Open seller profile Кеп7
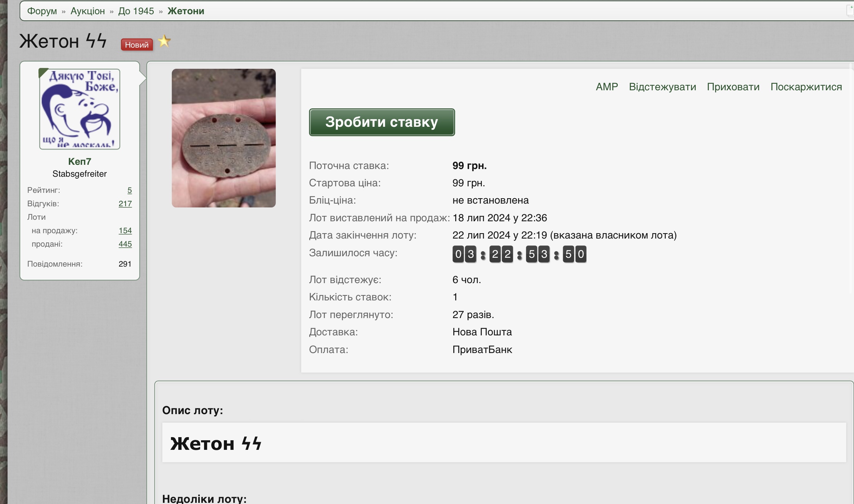 click(x=80, y=161)
